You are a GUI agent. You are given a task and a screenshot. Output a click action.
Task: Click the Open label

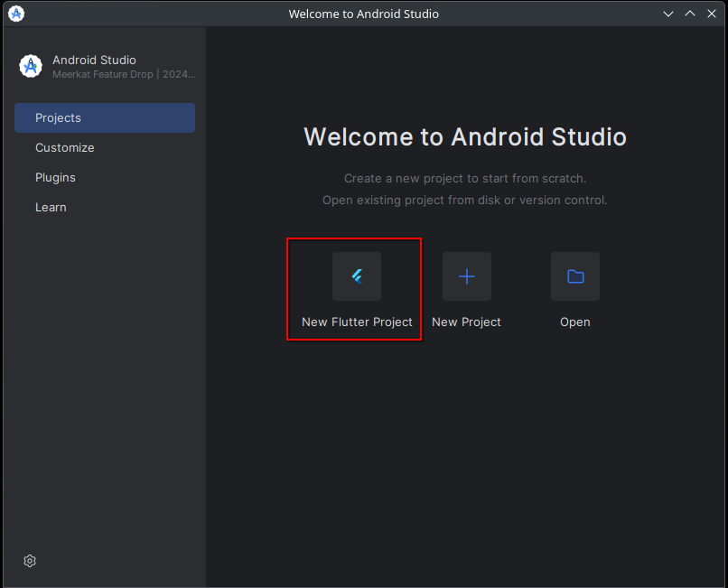pyautogui.click(x=575, y=322)
